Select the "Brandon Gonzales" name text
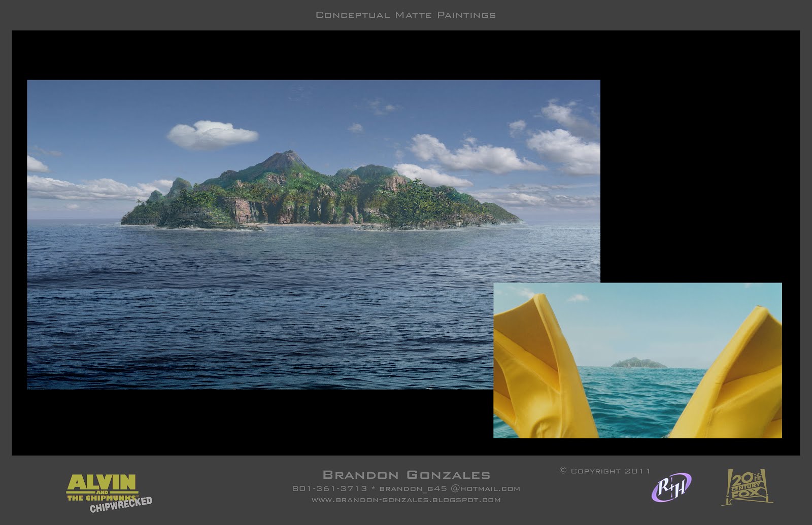 407,475
